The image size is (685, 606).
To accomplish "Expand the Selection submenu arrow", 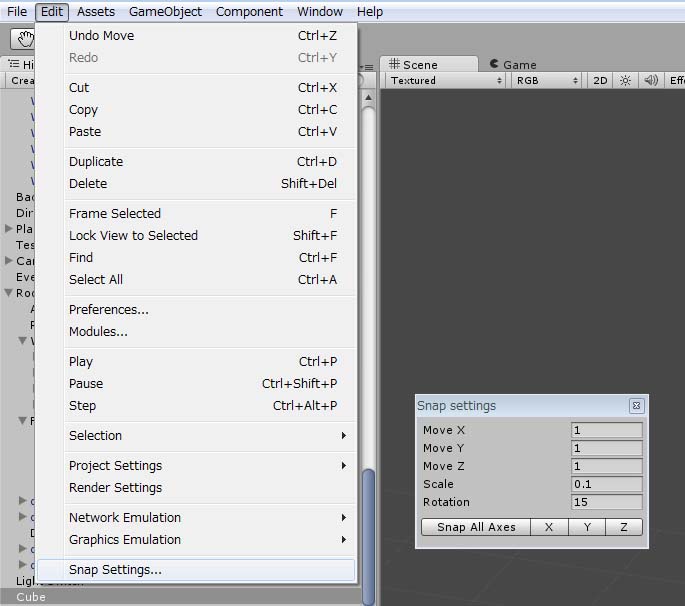I will [344, 435].
